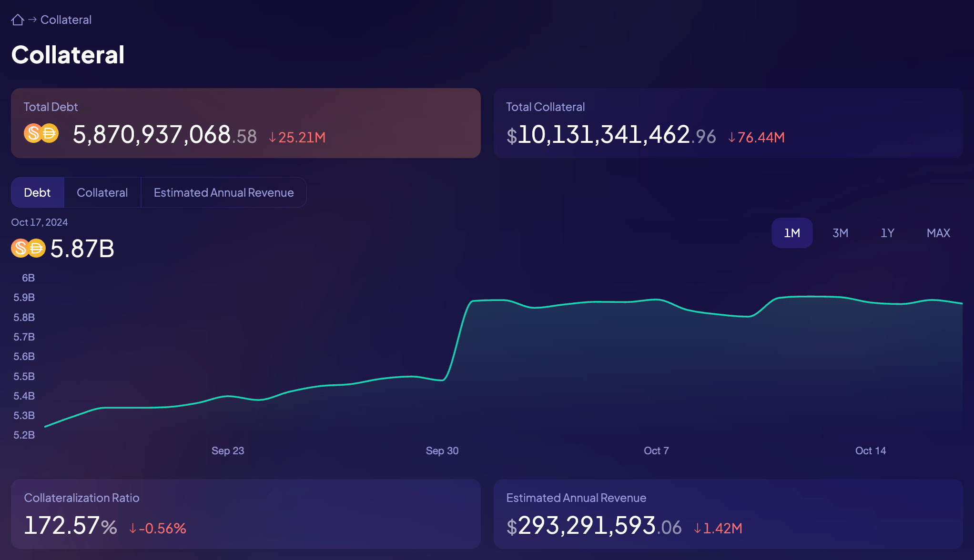Screen dimensions: 974x560
Task: Click the red down arrow beside 25.21M
Action: [272, 137]
